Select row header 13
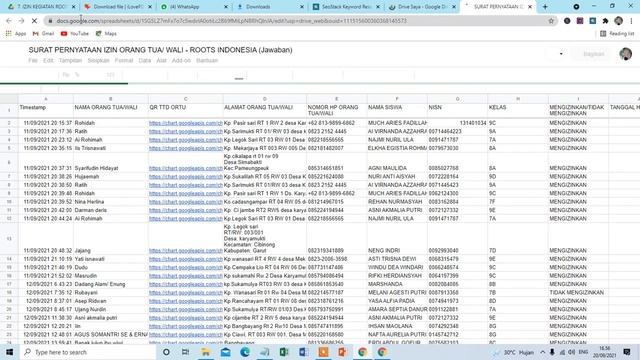Image resolution: width=640 pixels, height=360 pixels. tap(9, 238)
